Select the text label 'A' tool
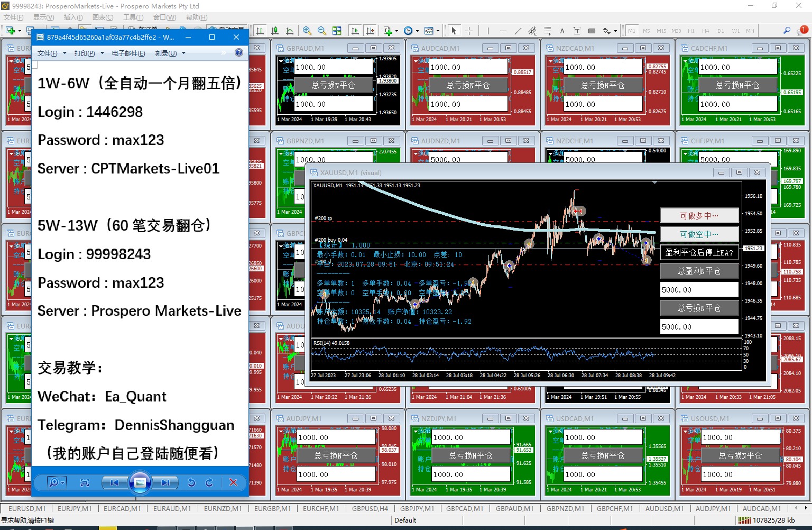 562,31
